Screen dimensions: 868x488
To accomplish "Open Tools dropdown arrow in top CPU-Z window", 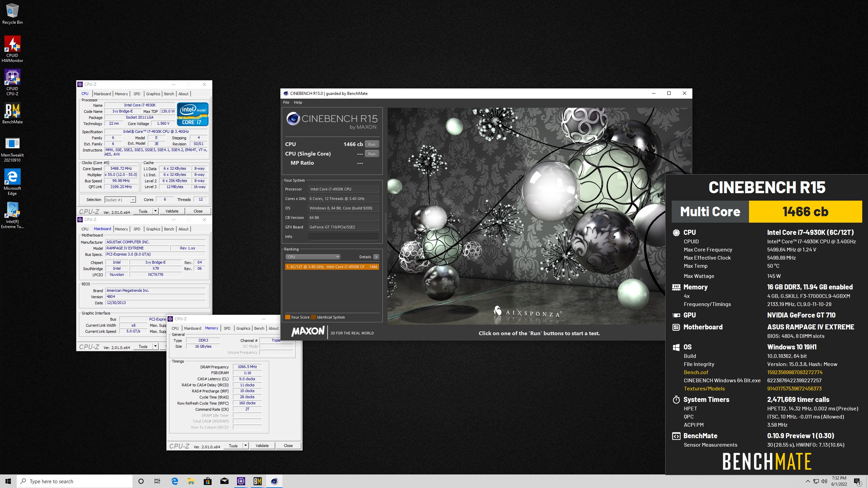I will pos(155,211).
